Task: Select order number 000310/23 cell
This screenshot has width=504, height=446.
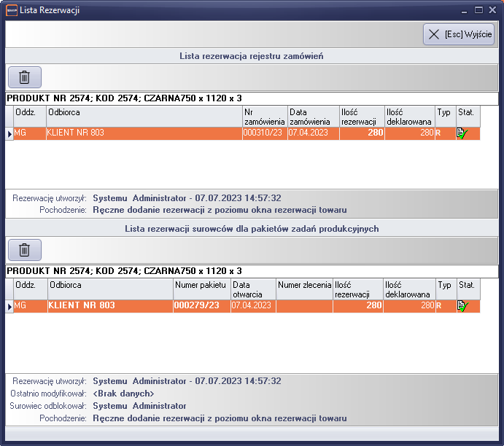Action: (264, 133)
